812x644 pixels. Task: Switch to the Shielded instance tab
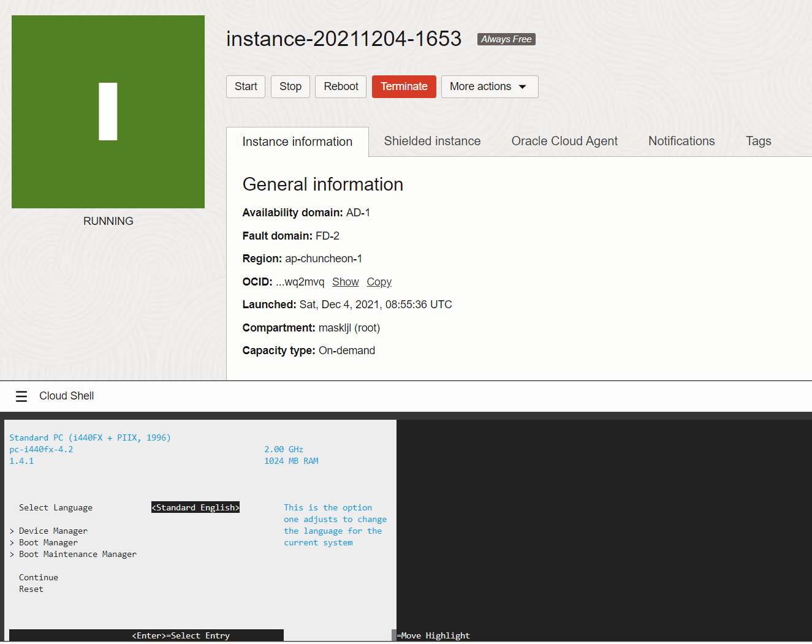click(x=432, y=141)
